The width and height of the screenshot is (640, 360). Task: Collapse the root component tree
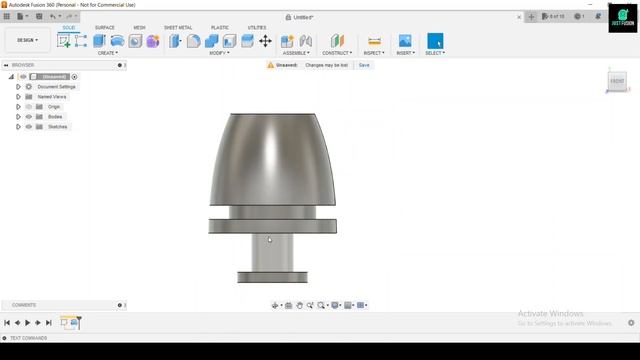[x=11, y=77]
